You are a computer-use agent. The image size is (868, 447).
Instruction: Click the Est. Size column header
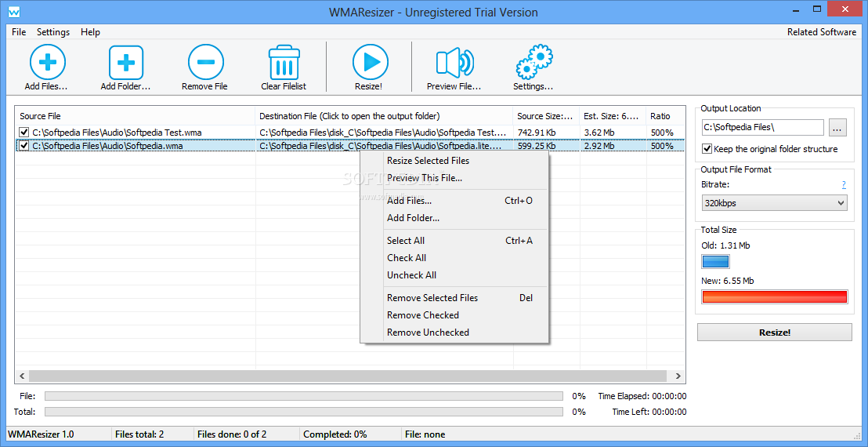point(613,116)
